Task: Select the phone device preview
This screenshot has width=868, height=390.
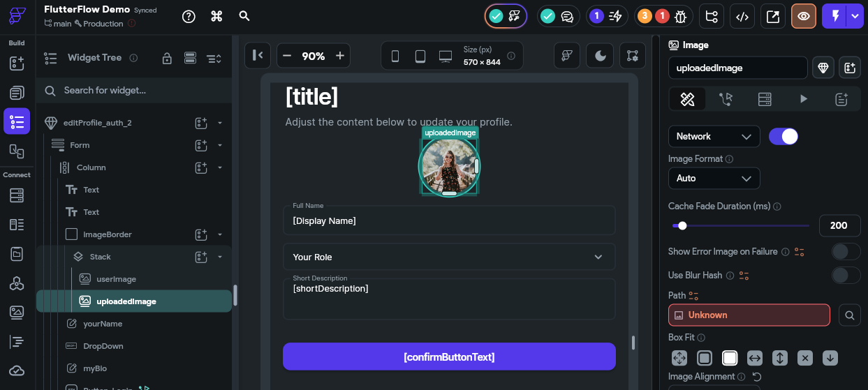Action: 395,56
